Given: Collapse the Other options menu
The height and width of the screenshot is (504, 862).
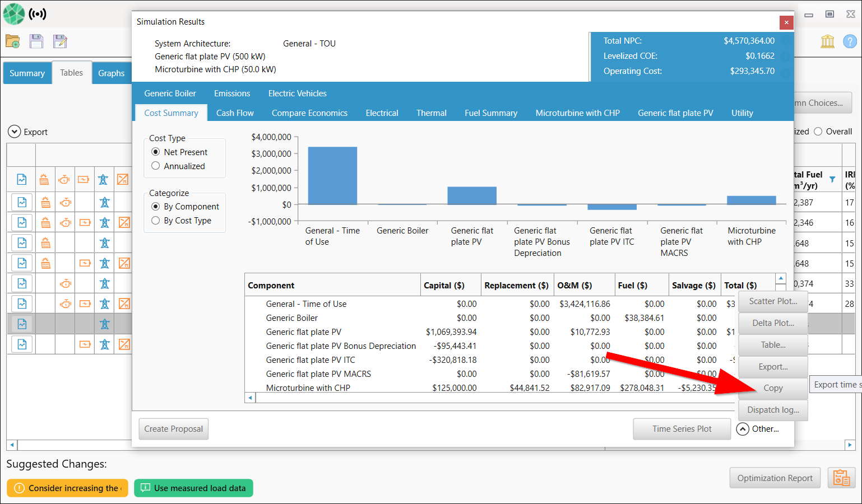Looking at the screenshot, I should (743, 429).
